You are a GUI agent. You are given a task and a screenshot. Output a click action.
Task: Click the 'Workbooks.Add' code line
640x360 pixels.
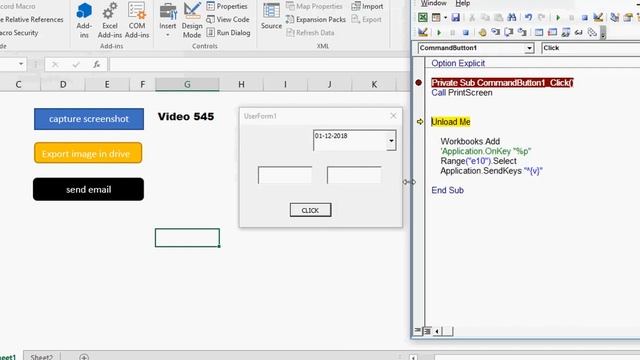[470, 141]
